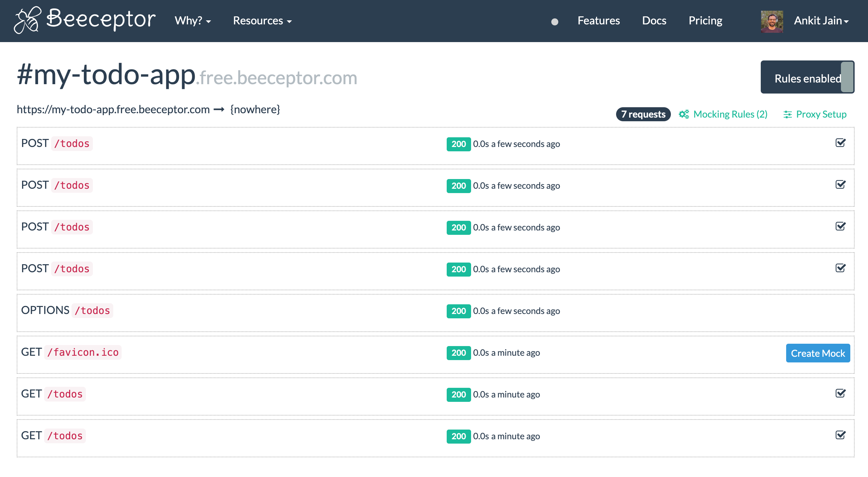
Task: Click Create Mock for the favicon.ico request
Action: [x=818, y=353]
